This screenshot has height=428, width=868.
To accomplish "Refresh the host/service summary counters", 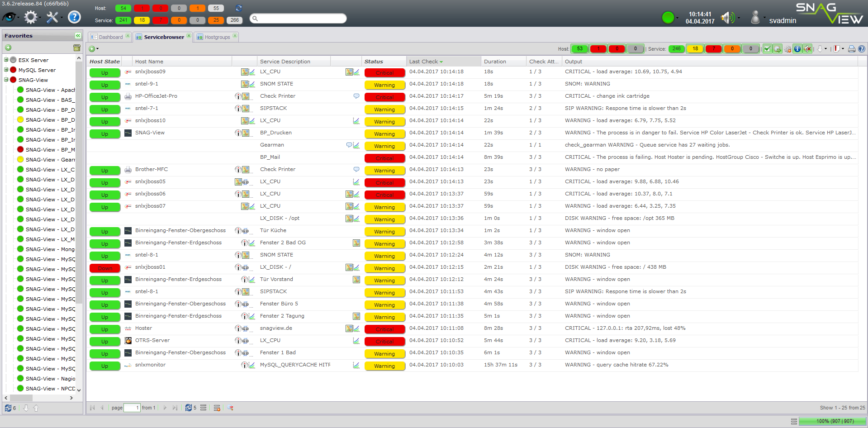I will (239, 8).
